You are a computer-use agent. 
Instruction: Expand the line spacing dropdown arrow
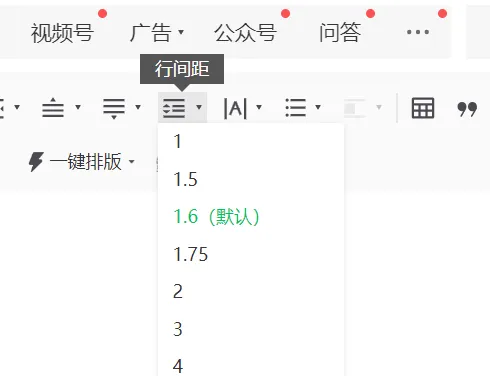coord(199,107)
